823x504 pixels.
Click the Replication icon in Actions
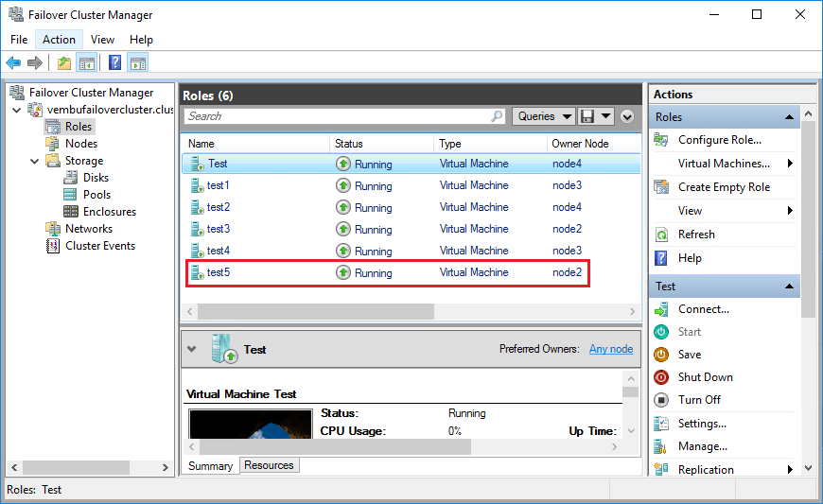661,469
